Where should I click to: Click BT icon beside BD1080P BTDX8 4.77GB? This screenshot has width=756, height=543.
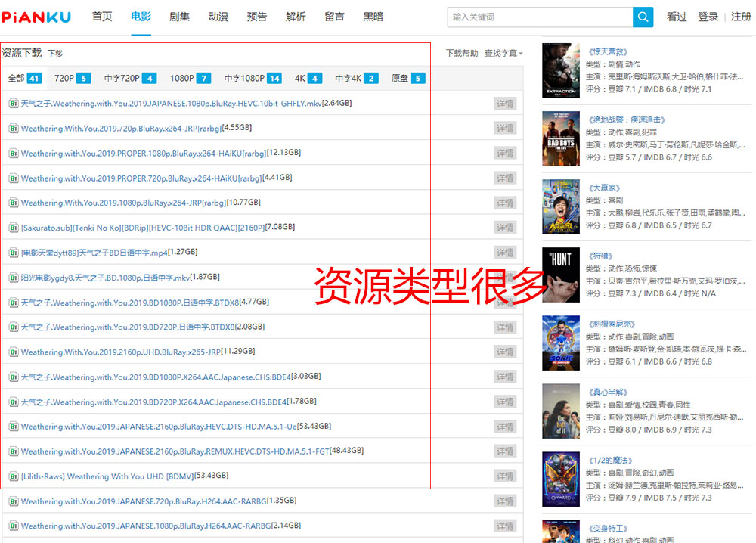click(14, 303)
